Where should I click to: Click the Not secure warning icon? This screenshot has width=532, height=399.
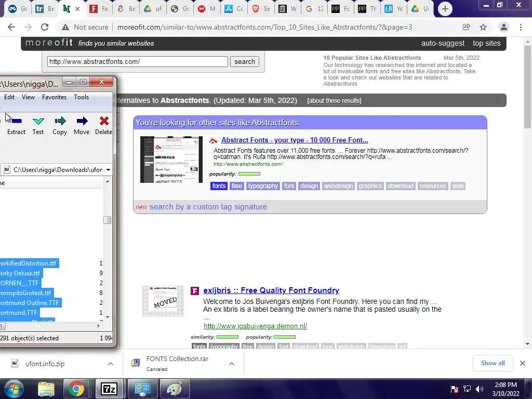click(65, 27)
